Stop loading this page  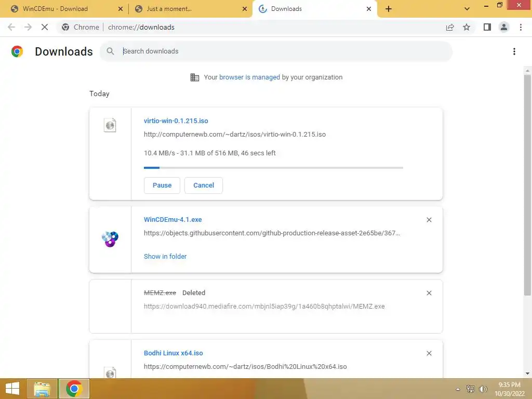pos(45,27)
